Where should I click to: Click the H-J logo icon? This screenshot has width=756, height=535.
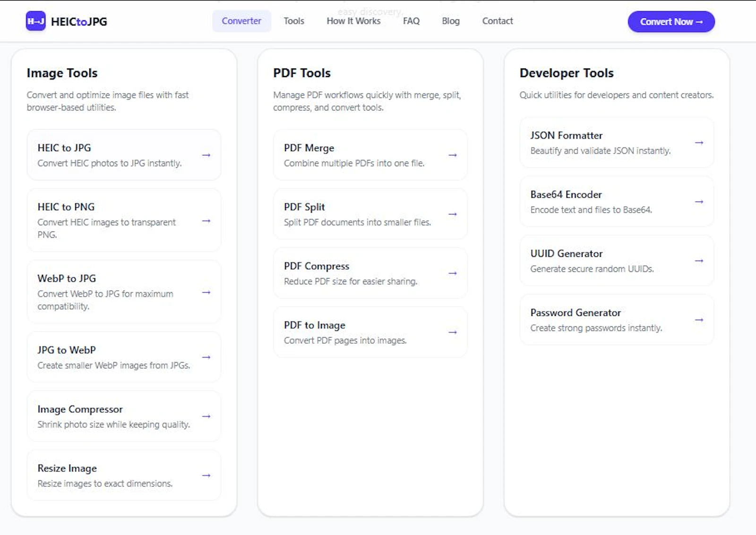[x=35, y=21]
